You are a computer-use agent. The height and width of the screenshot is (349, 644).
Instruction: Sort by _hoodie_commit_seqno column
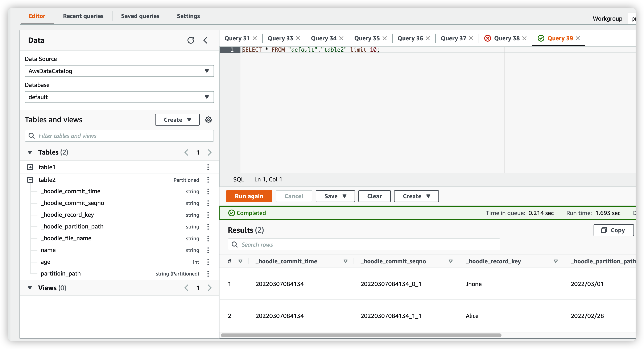450,261
